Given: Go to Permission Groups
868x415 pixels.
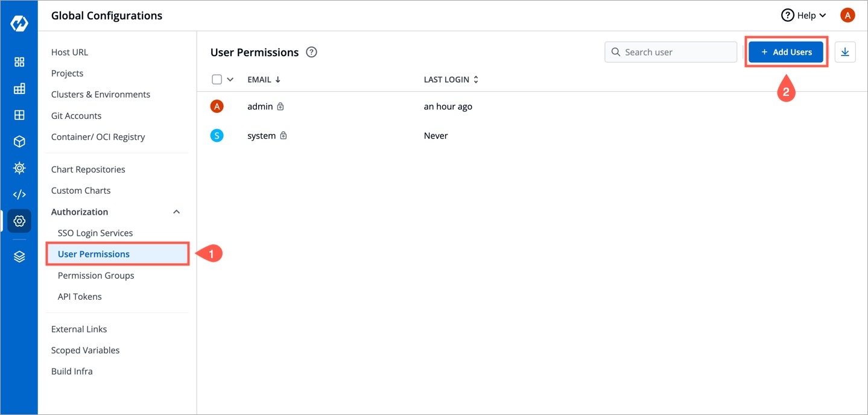Looking at the screenshot, I should tap(96, 276).
